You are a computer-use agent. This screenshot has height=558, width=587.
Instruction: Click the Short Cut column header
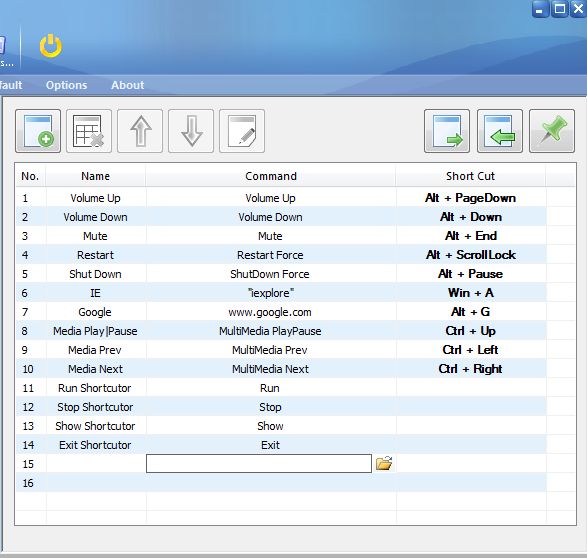point(471,176)
